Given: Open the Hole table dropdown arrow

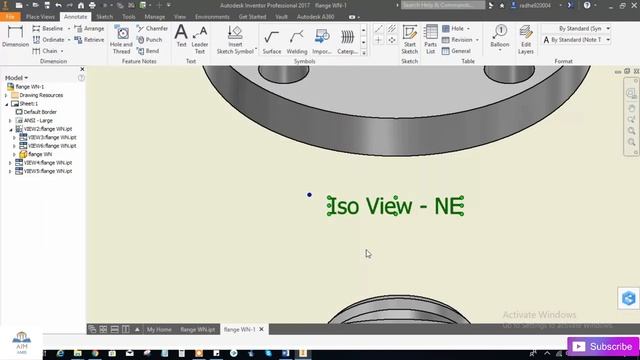Looking at the screenshot, I should [x=468, y=29].
